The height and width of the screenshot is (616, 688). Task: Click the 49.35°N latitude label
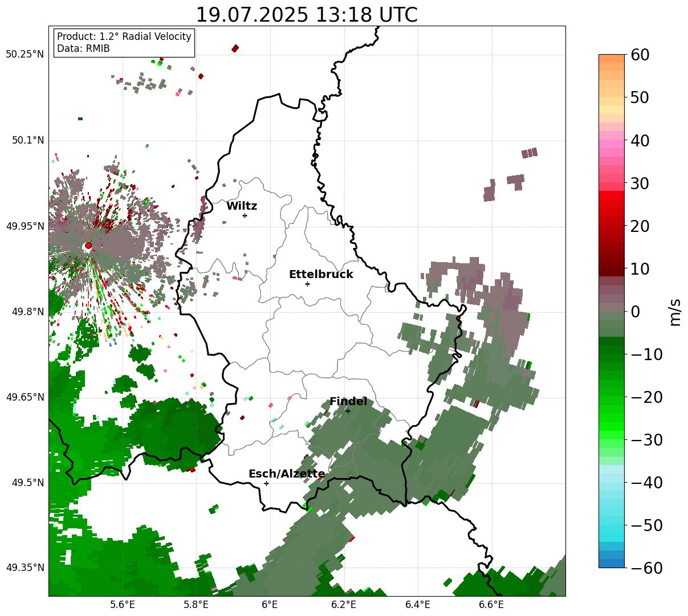25,568
